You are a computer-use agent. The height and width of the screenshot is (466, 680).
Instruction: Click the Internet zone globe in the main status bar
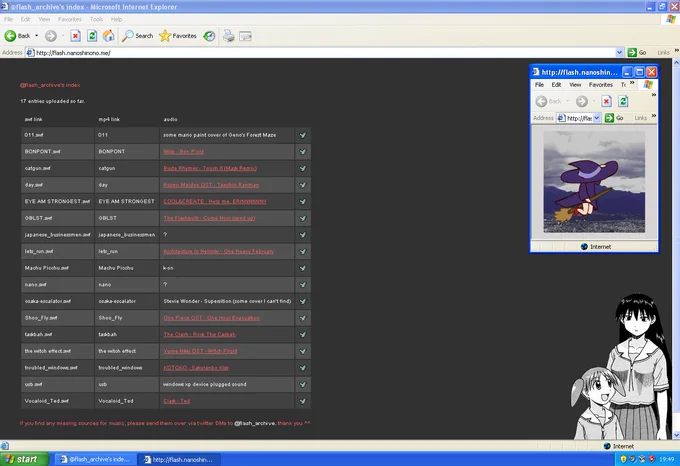607,446
